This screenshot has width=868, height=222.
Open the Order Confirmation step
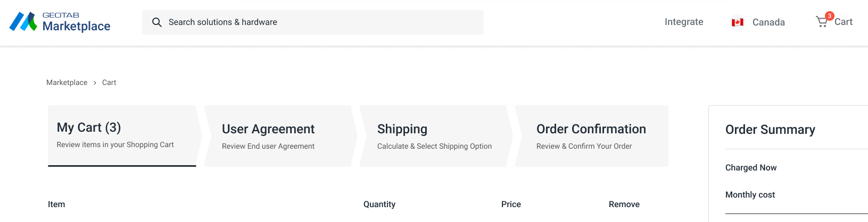click(591, 136)
